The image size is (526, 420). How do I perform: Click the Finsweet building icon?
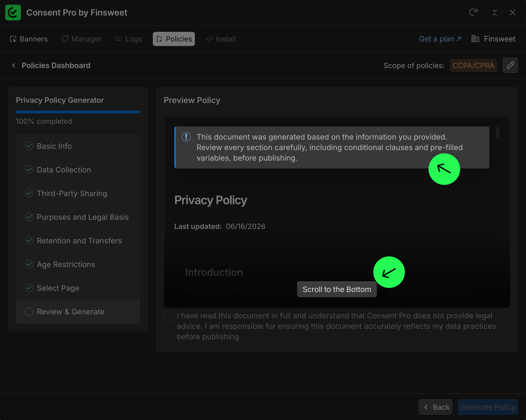(475, 39)
